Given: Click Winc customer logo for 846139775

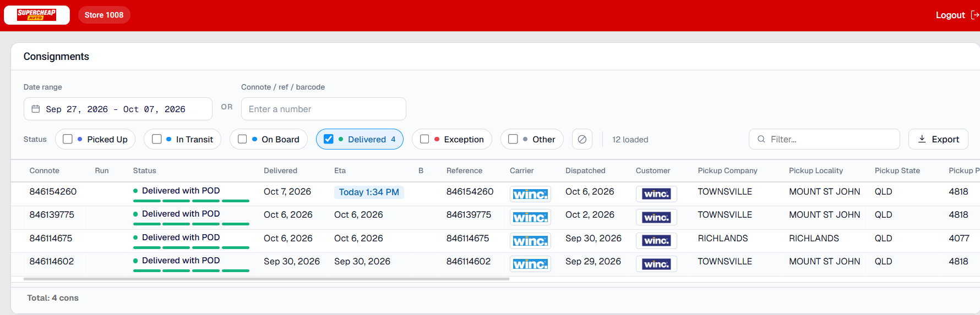Looking at the screenshot, I should [x=656, y=217].
